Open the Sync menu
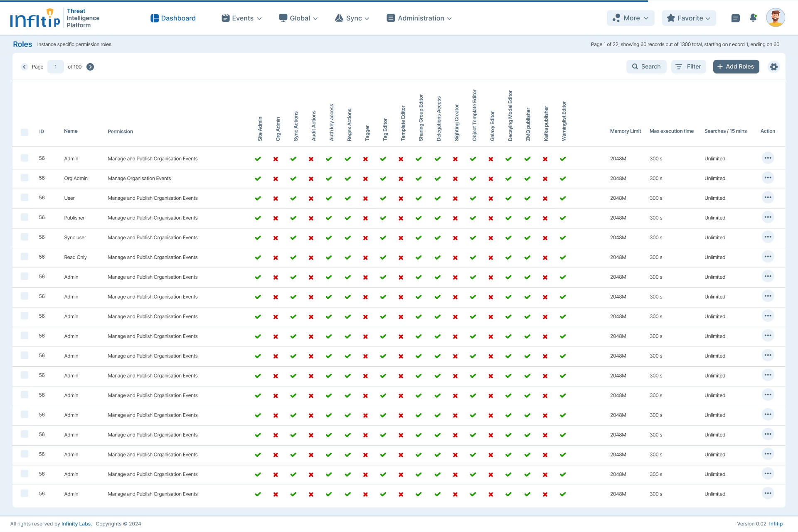Screen dimensions: 798x532 tap(352, 18)
